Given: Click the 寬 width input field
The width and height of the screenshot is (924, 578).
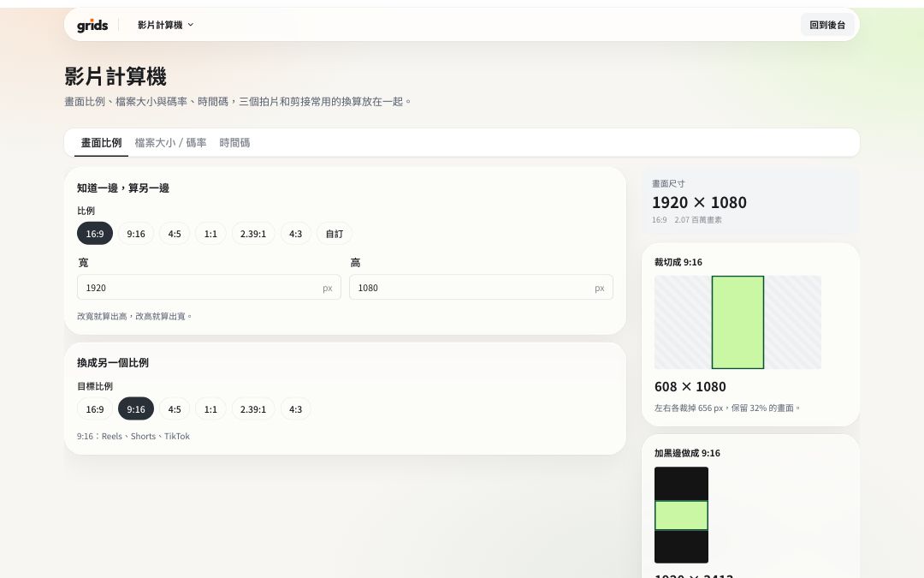Looking at the screenshot, I should pos(210,287).
